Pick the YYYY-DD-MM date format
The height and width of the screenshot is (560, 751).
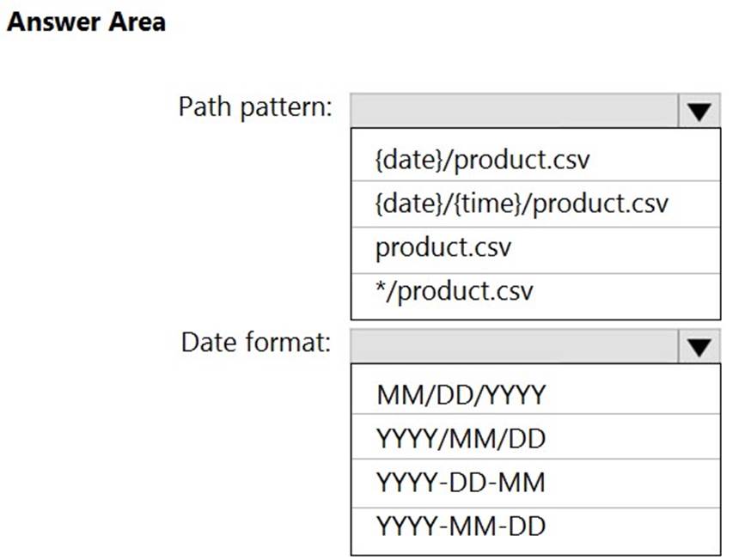coord(461,482)
